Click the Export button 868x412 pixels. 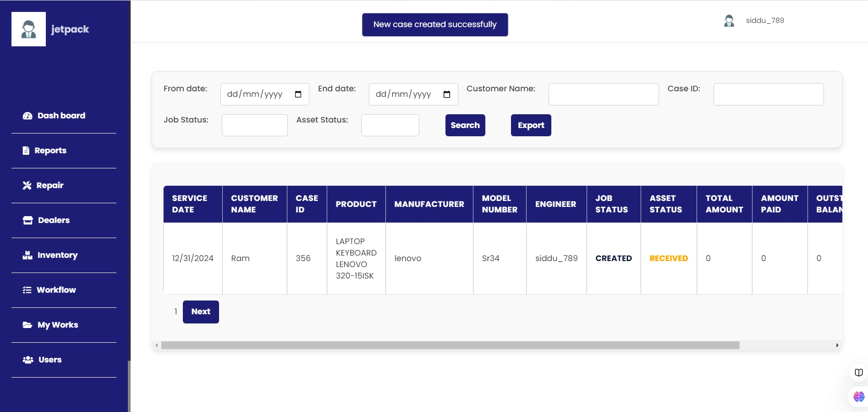click(x=531, y=125)
